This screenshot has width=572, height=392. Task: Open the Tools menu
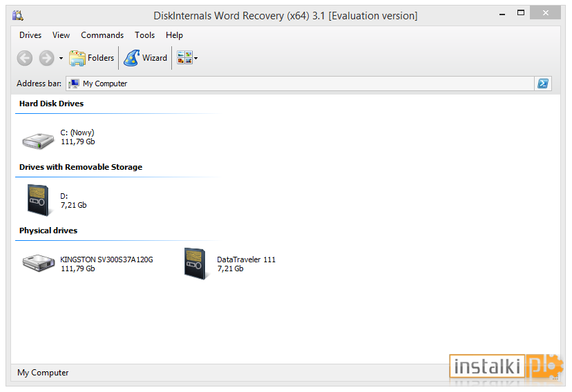pyautogui.click(x=145, y=35)
